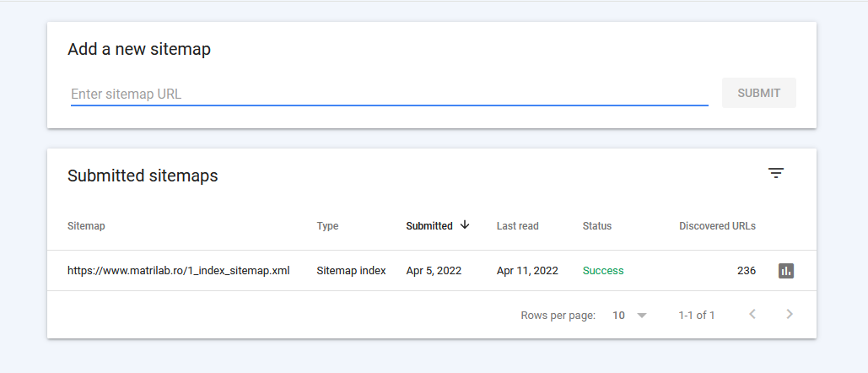Click the down arrow sort indicator beside Submitted

point(465,225)
